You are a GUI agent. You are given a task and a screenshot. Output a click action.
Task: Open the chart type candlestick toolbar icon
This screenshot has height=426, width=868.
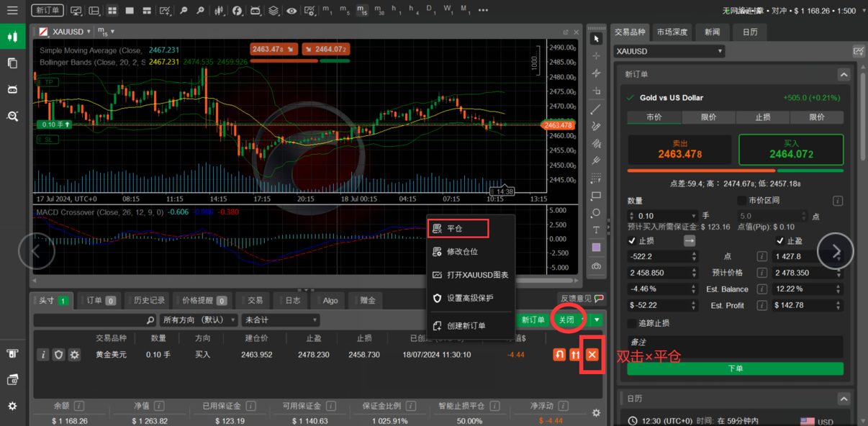[219, 11]
